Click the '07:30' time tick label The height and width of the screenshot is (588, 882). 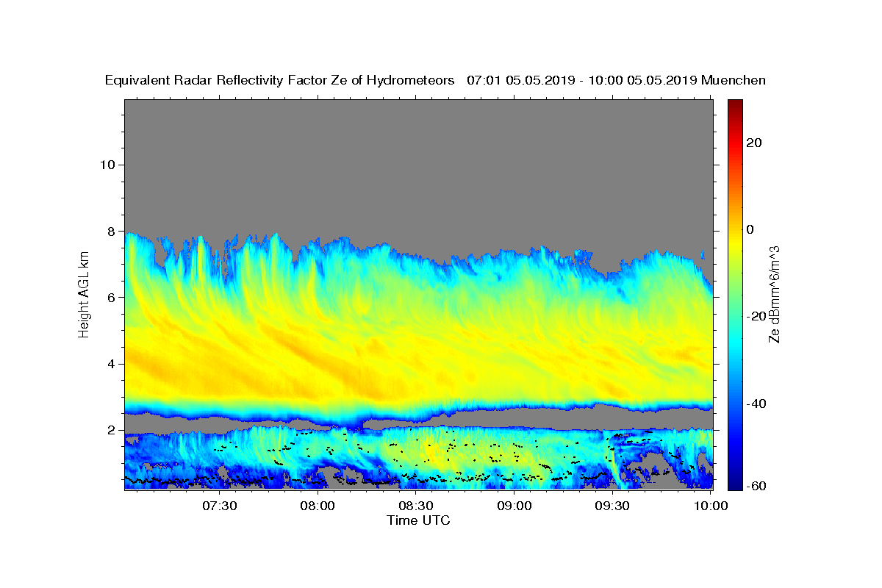[220, 506]
